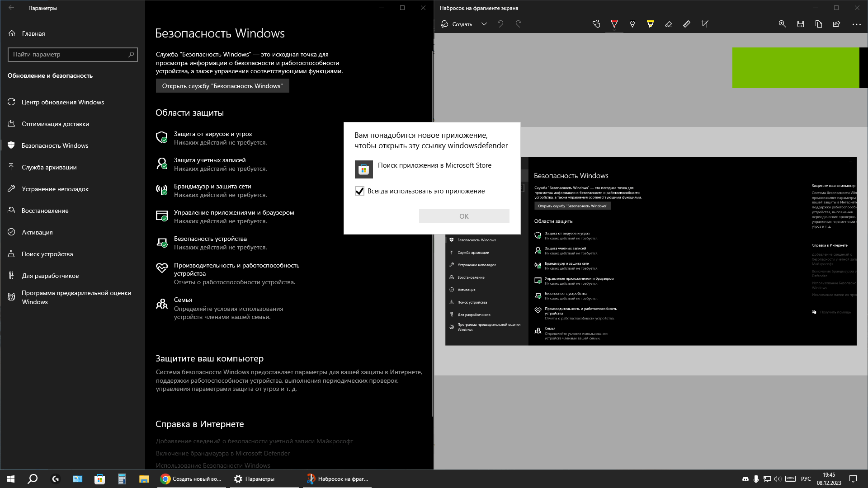
Task: Click the volume icon in system tray
Action: pyautogui.click(x=777, y=479)
